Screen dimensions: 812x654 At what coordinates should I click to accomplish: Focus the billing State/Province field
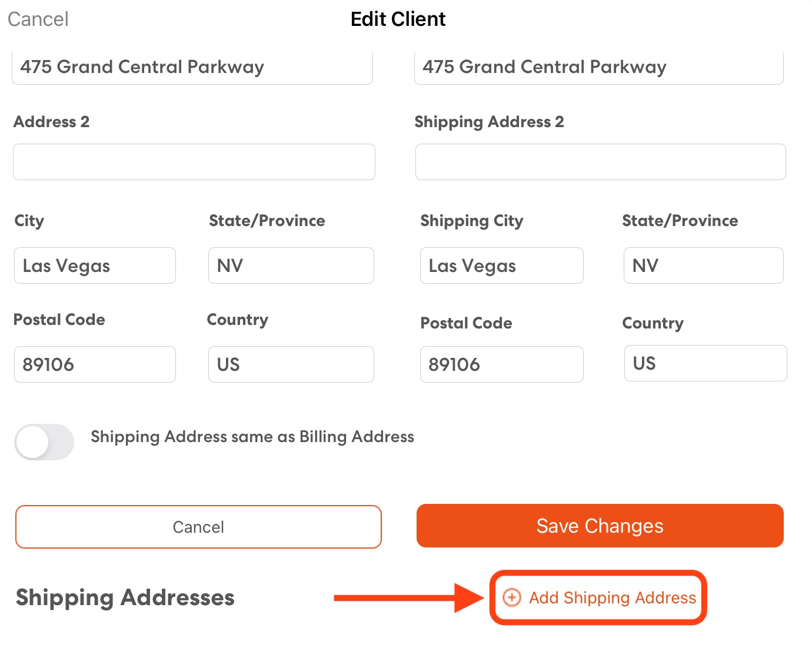point(291,265)
